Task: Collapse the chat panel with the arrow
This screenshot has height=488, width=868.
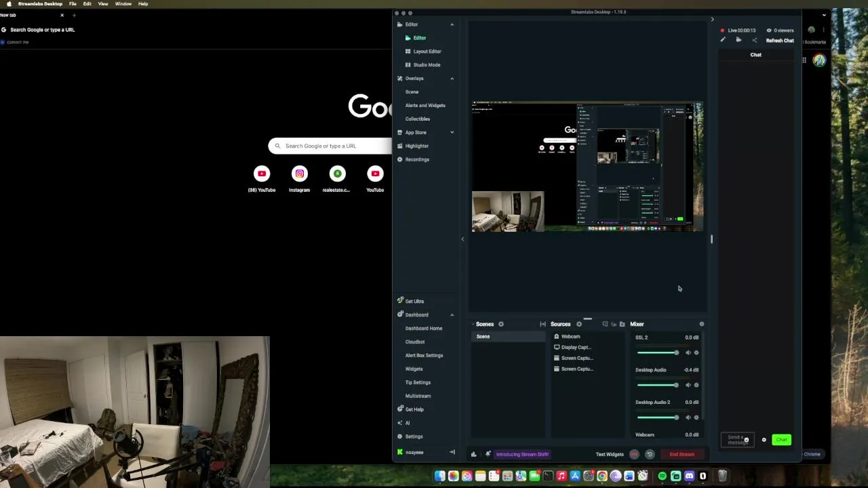Action: tap(712, 20)
